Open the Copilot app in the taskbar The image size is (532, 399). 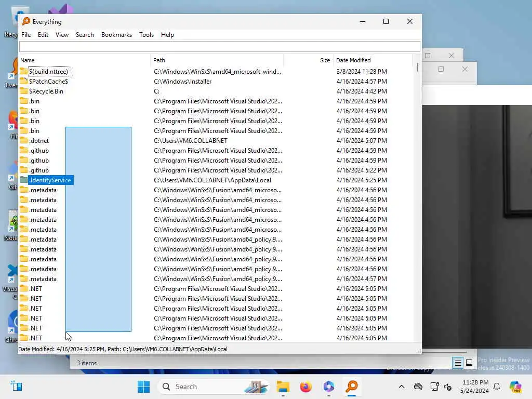point(329,387)
